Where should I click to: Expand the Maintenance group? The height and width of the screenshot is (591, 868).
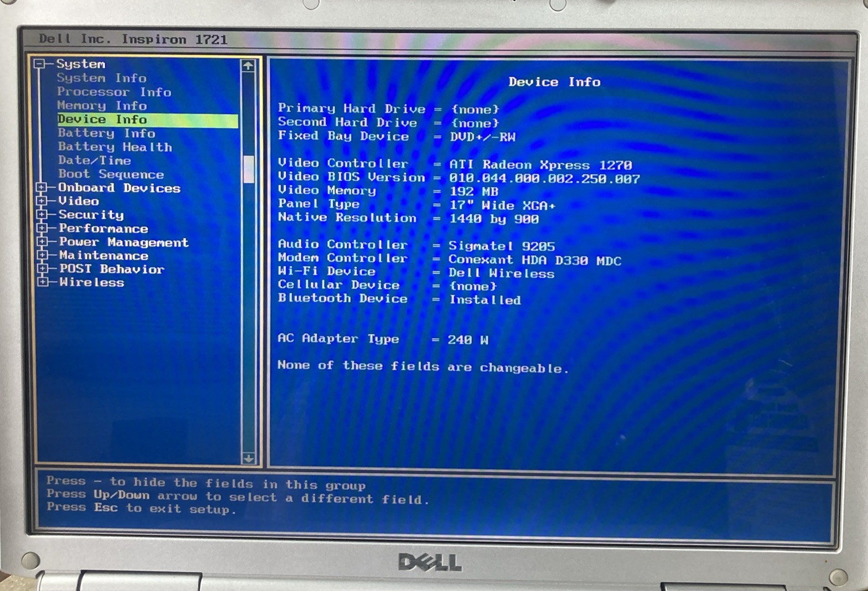tap(42, 255)
